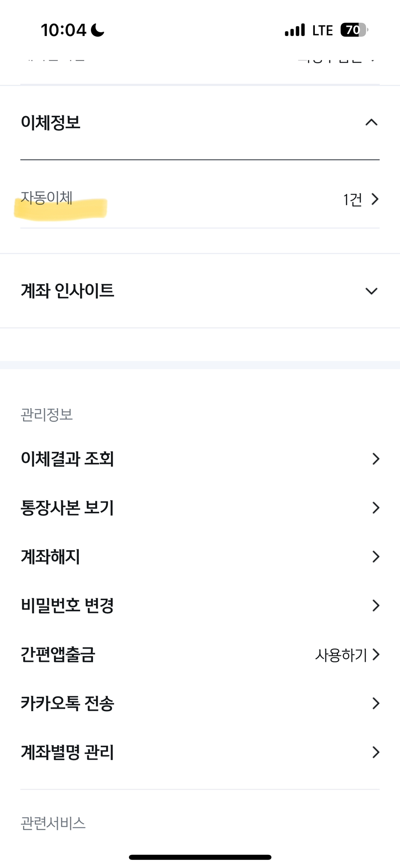Open 이체결과 조회 menu item
The height and width of the screenshot is (868, 400).
67,459
